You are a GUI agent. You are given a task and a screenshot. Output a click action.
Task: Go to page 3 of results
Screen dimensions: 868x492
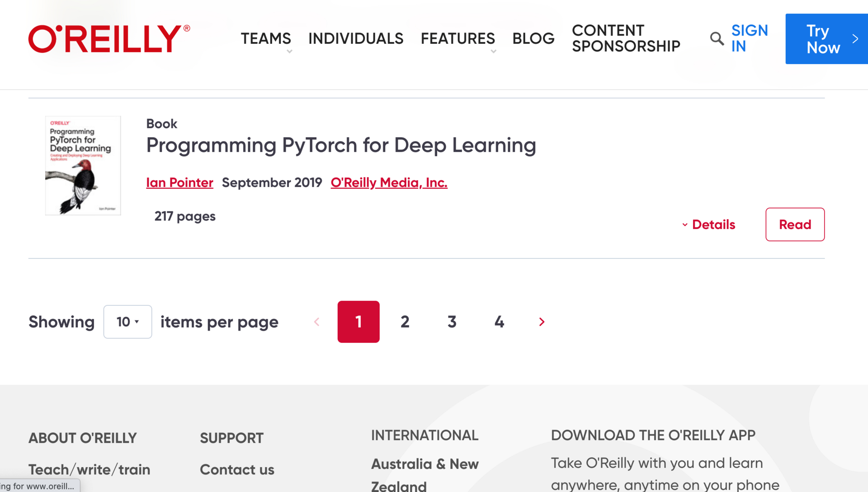(x=452, y=322)
